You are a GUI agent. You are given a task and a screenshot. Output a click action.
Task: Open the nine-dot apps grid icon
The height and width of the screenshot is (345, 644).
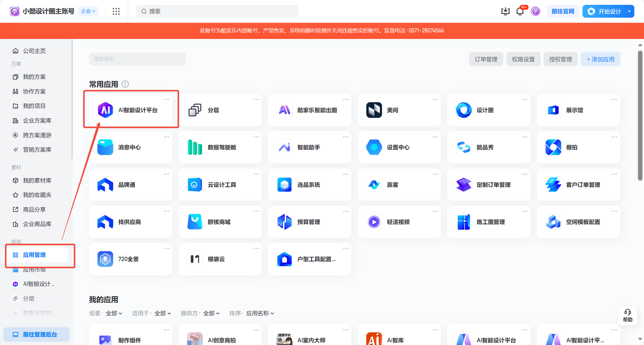click(x=116, y=11)
